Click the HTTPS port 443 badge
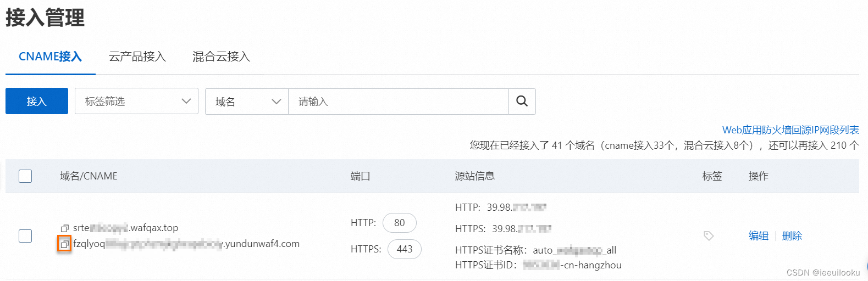This screenshot has width=868, height=281. point(405,249)
